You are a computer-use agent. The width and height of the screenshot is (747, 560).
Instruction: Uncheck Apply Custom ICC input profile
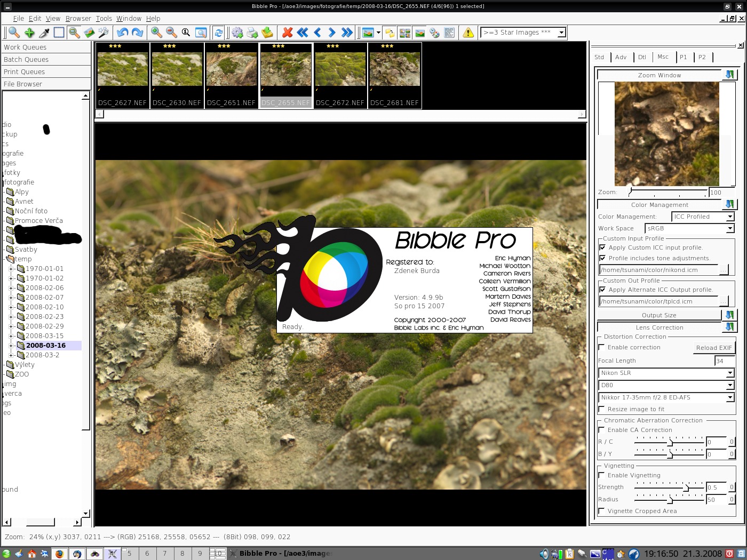pyautogui.click(x=602, y=247)
